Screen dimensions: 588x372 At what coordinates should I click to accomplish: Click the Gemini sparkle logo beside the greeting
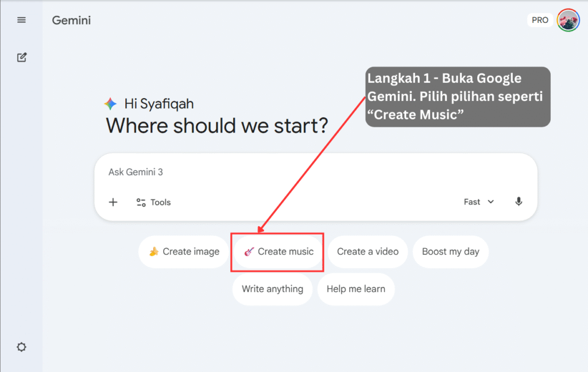pos(110,104)
